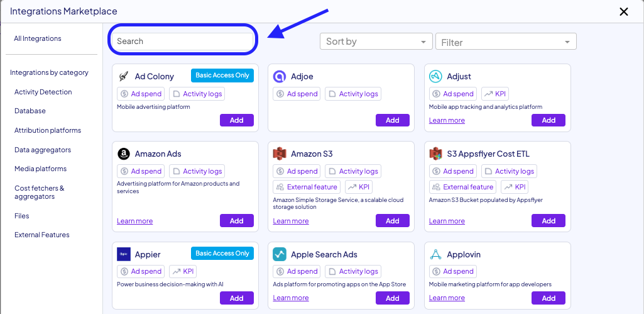The width and height of the screenshot is (644, 314).
Task: Click the Amazon Ads logo icon
Action: point(124,154)
